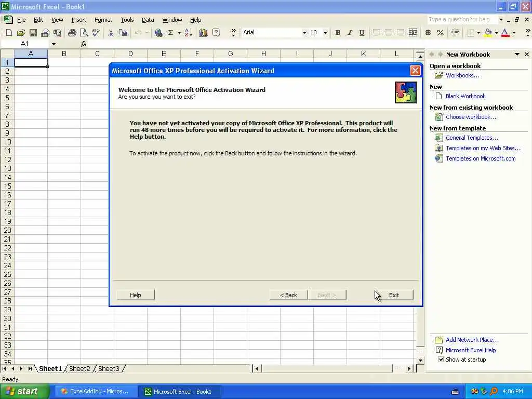Open the Insert menu
Image resolution: width=532 pixels, height=399 pixels.
(x=79, y=20)
